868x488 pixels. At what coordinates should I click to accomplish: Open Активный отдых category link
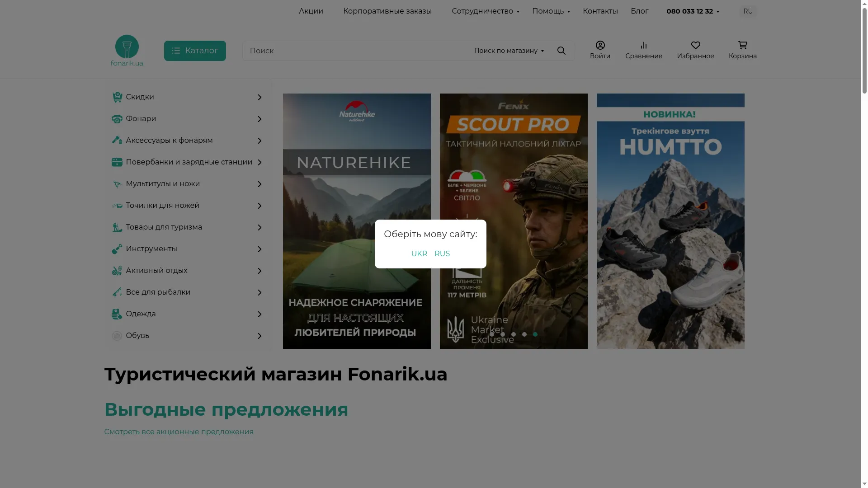pyautogui.click(x=156, y=271)
